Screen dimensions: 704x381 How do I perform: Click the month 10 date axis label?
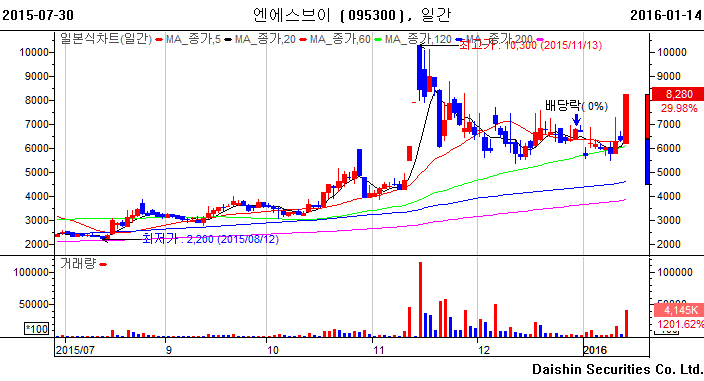(273, 350)
